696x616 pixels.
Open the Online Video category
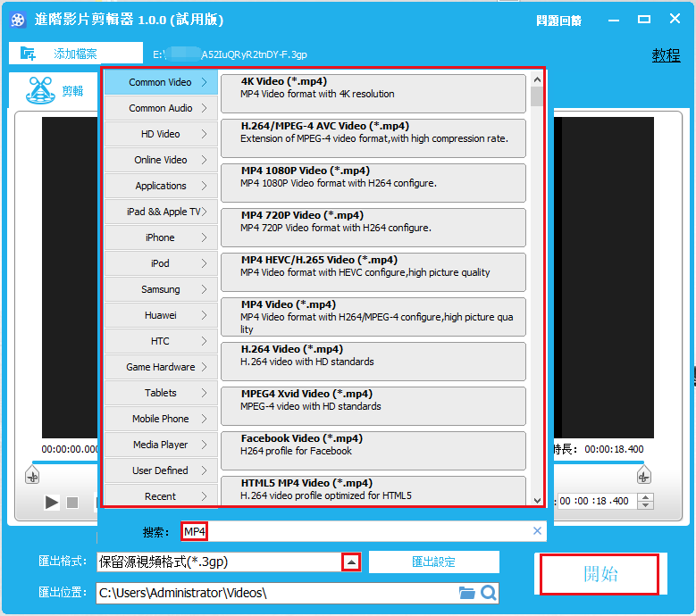point(161,160)
